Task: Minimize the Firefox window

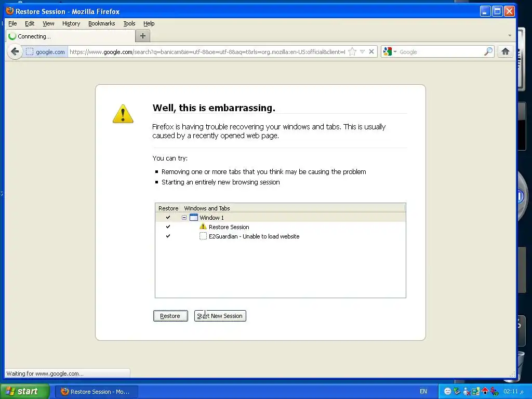Action: tap(485, 11)
